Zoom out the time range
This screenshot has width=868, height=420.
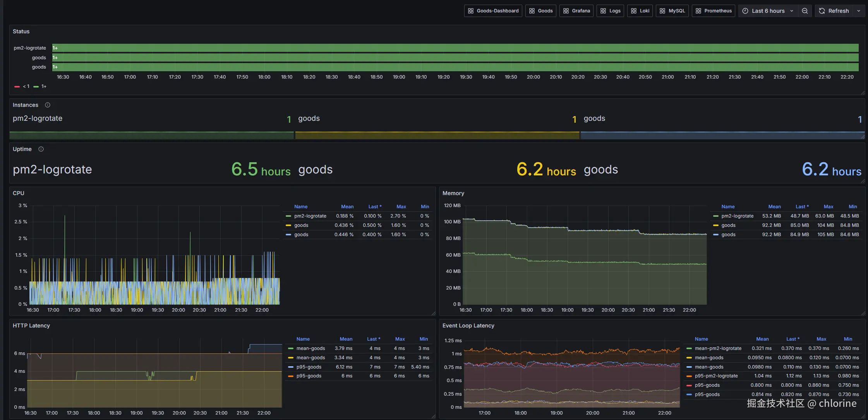[x=805, y=11]
